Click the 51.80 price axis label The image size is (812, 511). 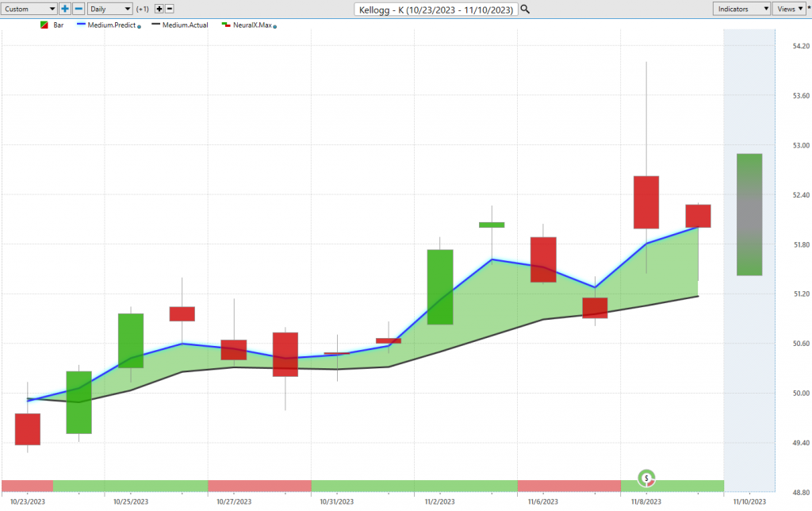tap(801, 244)
